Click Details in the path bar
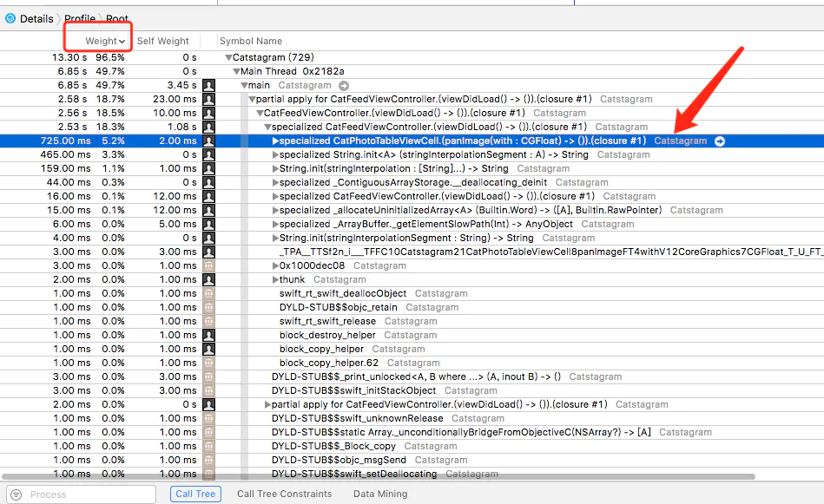The image size is (824, 504). pos(36,19)
